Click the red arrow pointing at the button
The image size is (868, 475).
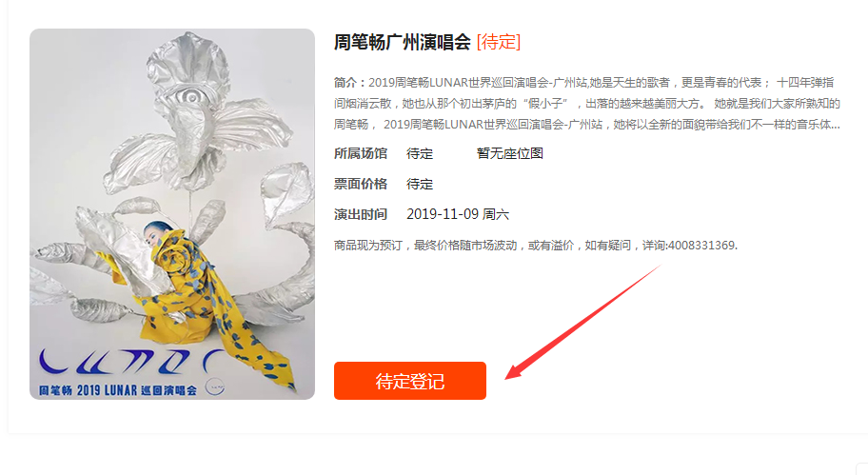(x=582, y=322)
